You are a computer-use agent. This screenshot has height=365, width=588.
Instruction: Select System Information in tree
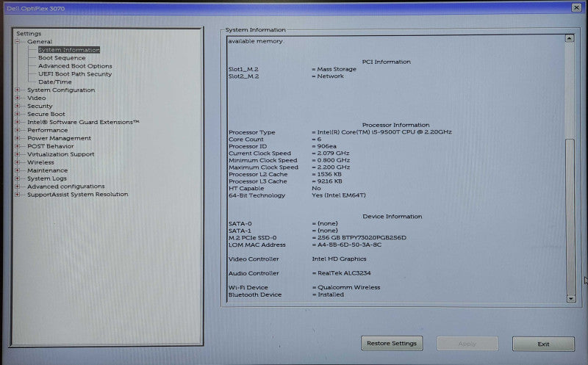[69, 50]
